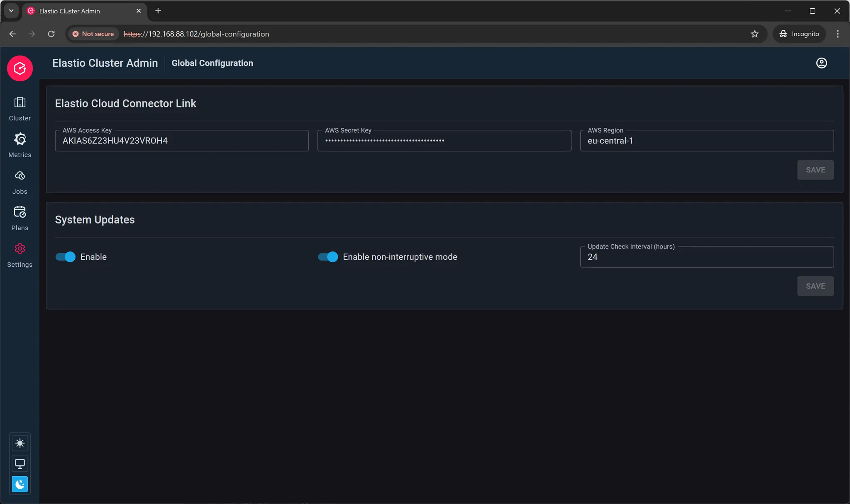Click the Incognito indicator
The image size is (850, 504).
[799, 34]
